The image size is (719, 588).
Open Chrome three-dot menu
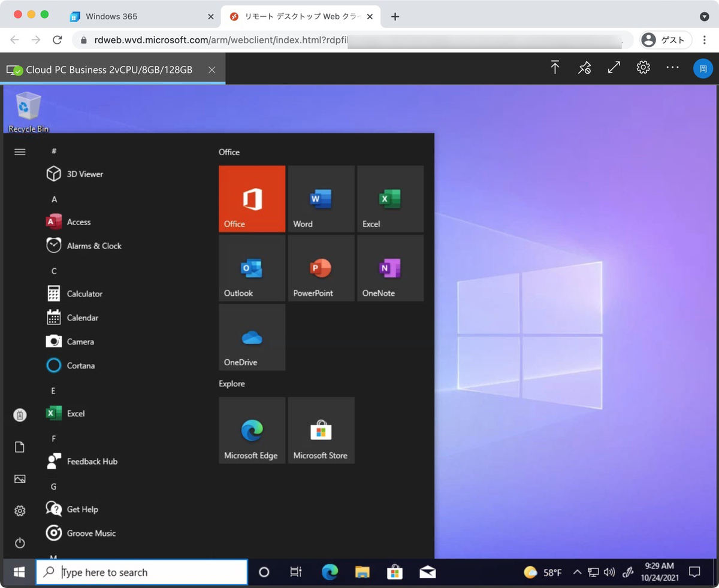(x=705, y=40)
